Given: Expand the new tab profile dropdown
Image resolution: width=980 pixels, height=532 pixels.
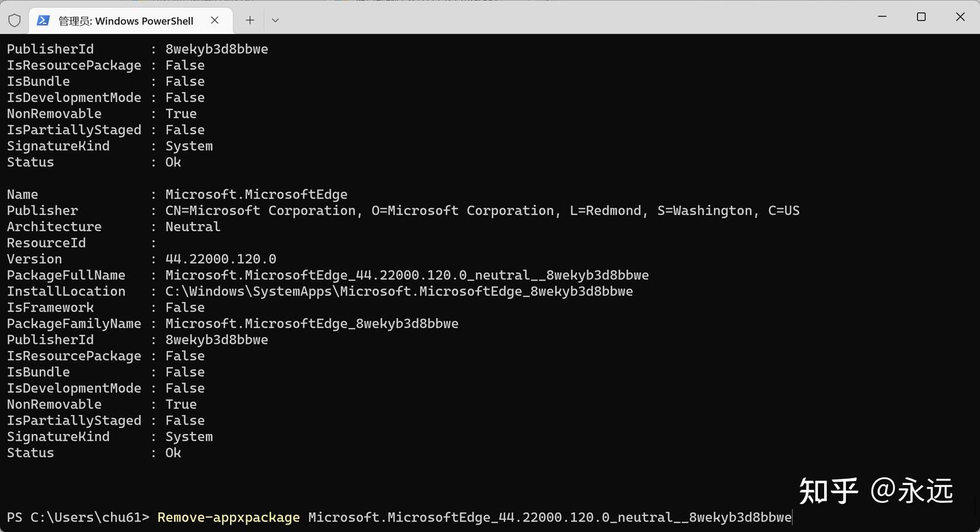Looking at the screenshot, I should 275,20.
